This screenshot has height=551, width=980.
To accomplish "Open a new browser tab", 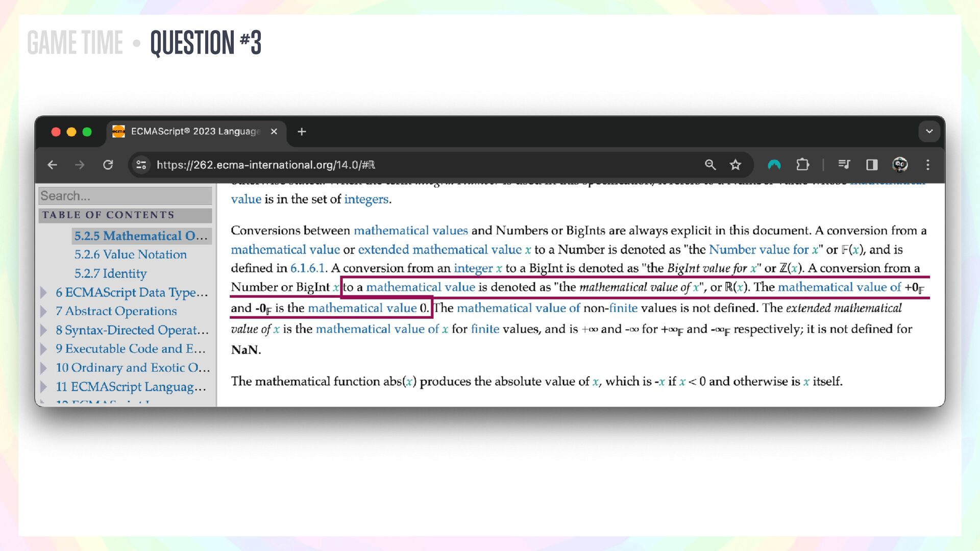I will tap(302, 132).
